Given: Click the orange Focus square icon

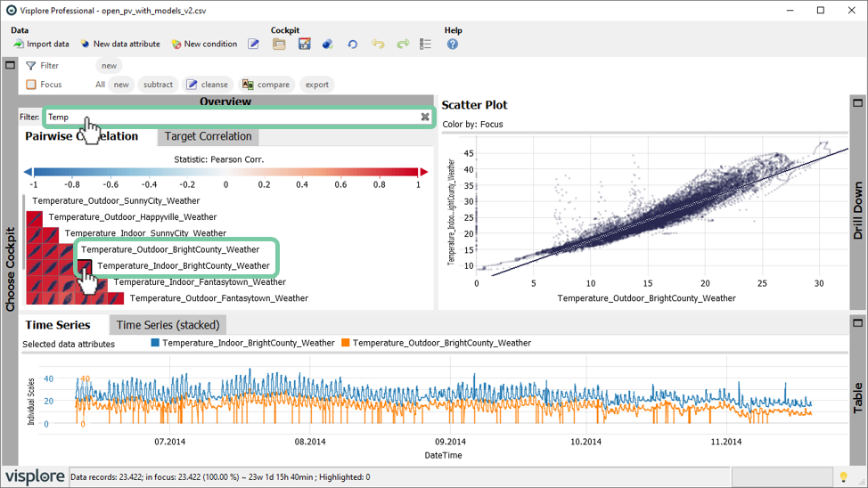Looking at the screenshot, I should pos(31,84).
